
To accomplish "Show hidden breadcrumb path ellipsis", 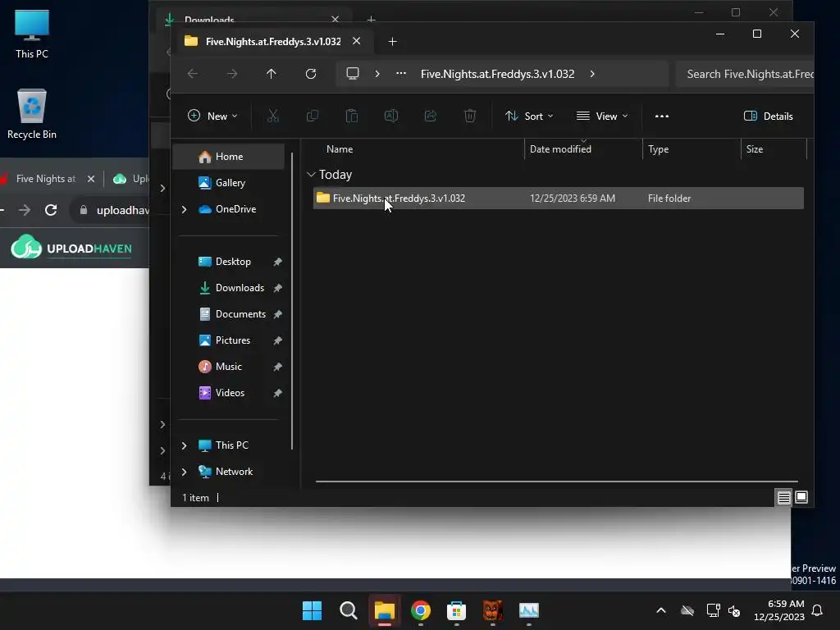I will click(x=400, y=73).
